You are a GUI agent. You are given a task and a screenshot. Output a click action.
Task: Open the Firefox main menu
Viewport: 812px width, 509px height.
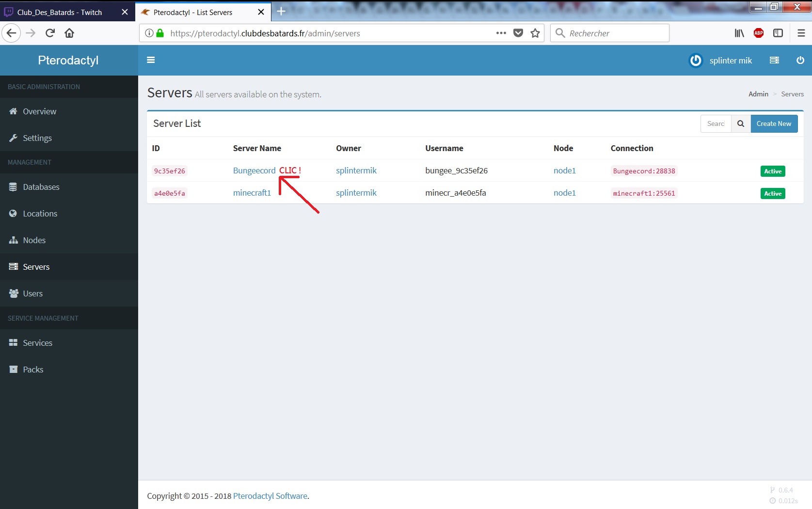click(801, 33)
